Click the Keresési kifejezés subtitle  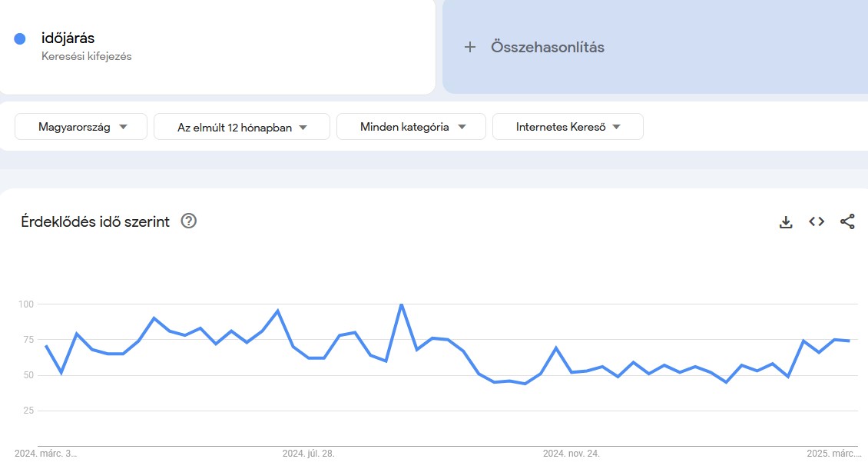point(87,56)
